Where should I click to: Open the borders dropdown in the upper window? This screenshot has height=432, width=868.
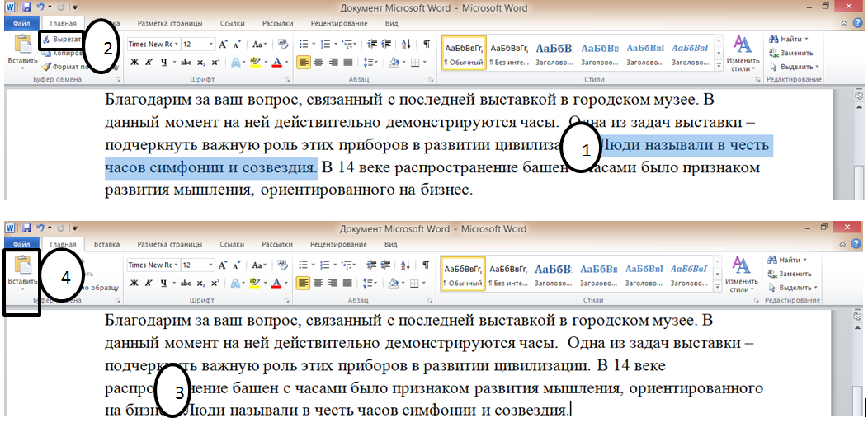click(x=424, y=63)
